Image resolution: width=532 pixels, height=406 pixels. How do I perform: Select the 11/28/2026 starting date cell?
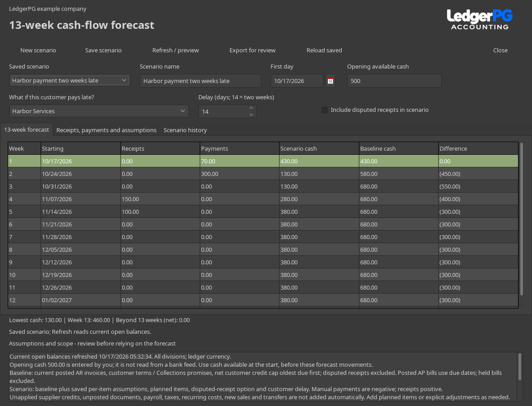click(80, 237)
